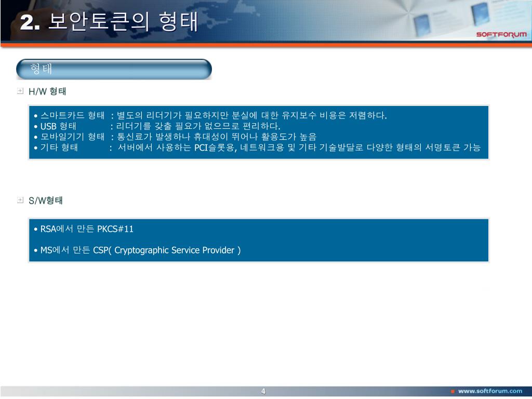Select the 모바일기기 형태 bullet line
Viewport: 532px width, 399px height.
pyautogui.click(x=176, y=137)
